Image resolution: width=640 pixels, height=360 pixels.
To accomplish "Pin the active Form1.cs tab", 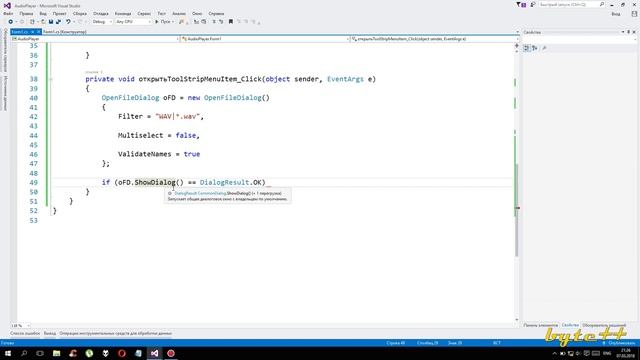I will pyautogui.click(x=33, y=32).
